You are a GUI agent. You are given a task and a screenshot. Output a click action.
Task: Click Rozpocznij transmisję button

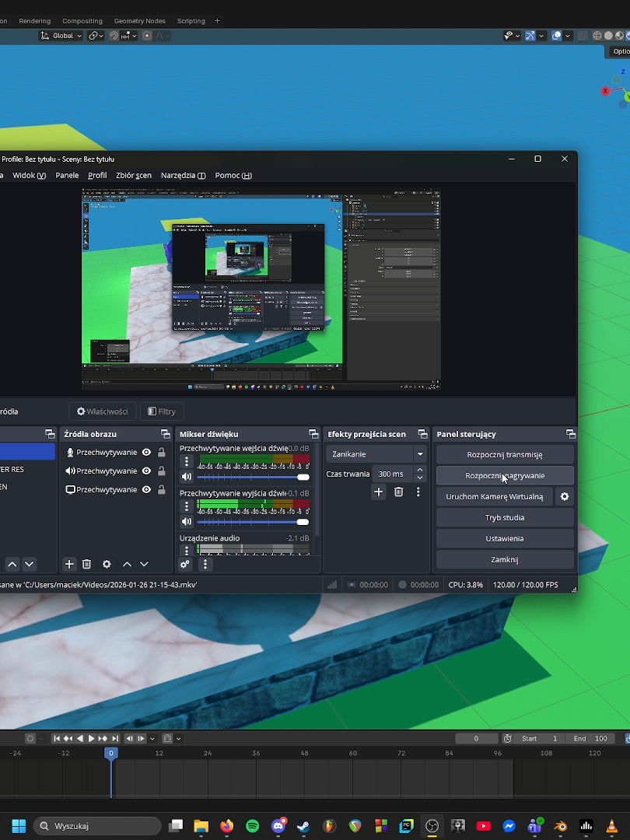click(505, 455)
